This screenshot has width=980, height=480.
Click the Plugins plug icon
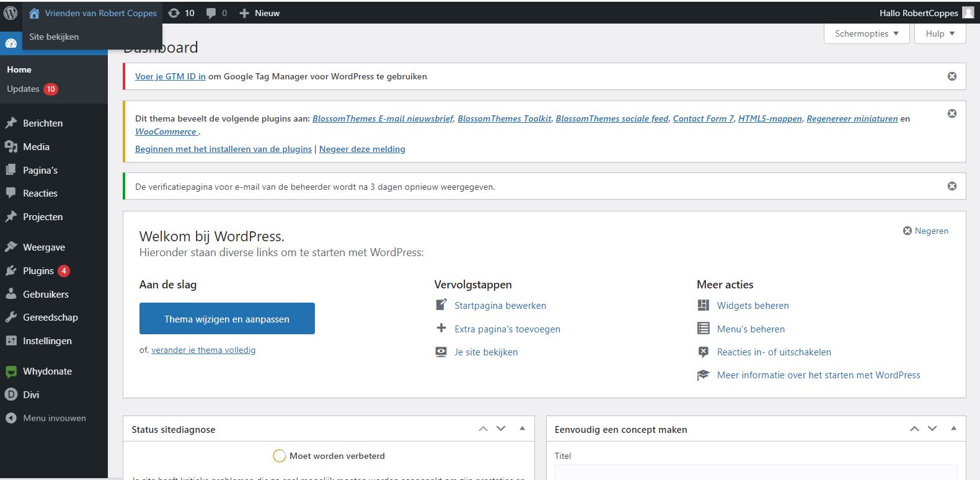pyautogui.click(x=11, y=270)
